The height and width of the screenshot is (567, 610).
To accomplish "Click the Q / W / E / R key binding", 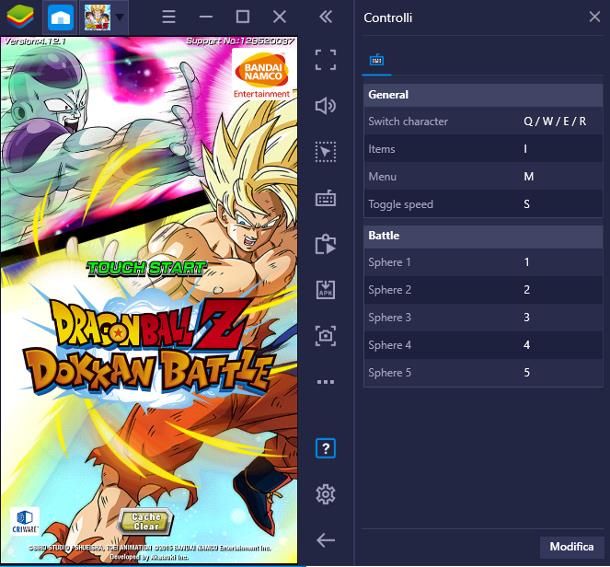I will pos(555,121).
